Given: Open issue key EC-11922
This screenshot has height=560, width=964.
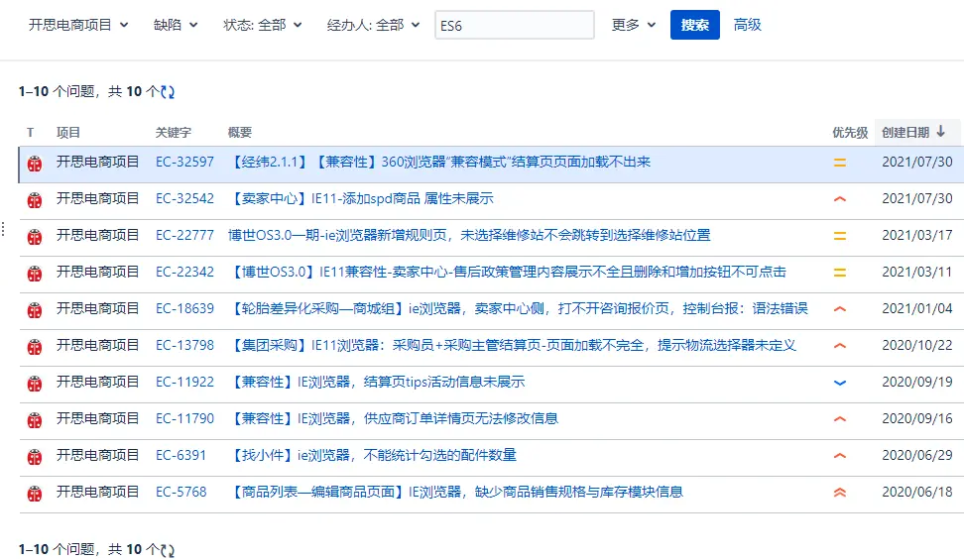Looking at the screenshot, I should pyautogui.click(x=184, y=383).
